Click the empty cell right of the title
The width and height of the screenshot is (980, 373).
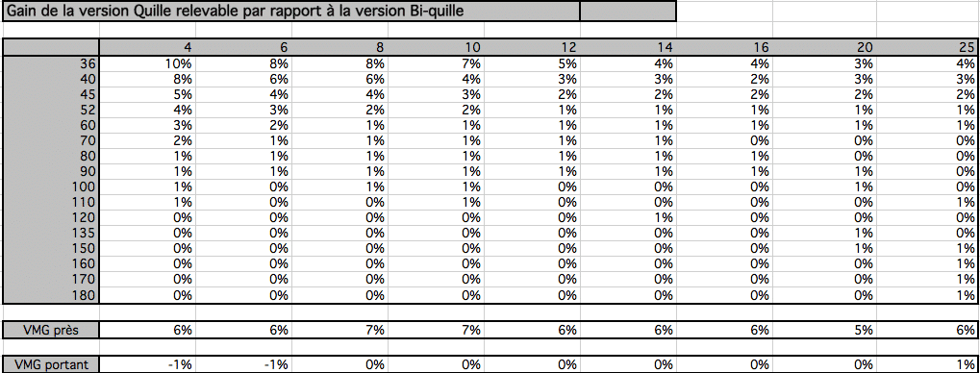click(x=628, y=12)
